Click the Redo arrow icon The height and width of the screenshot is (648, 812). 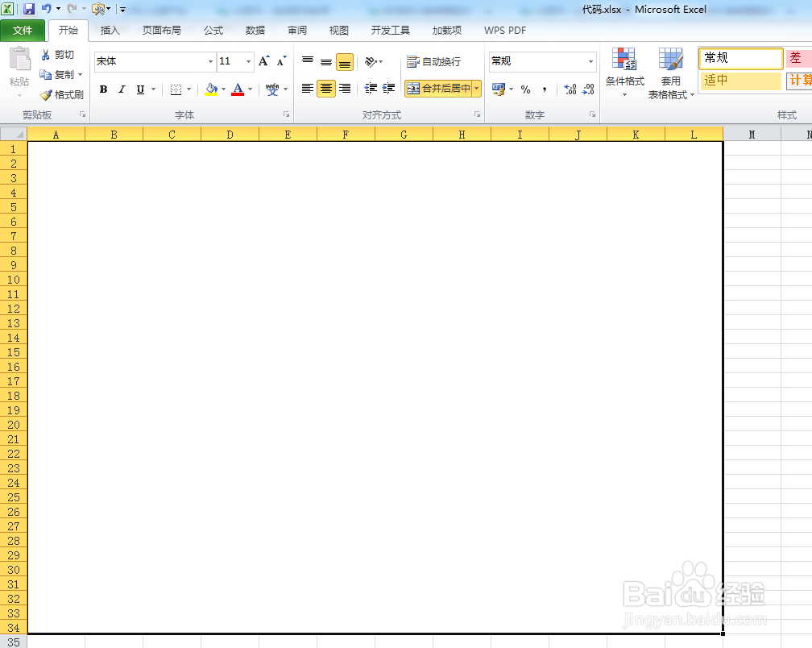pos(72,9)
